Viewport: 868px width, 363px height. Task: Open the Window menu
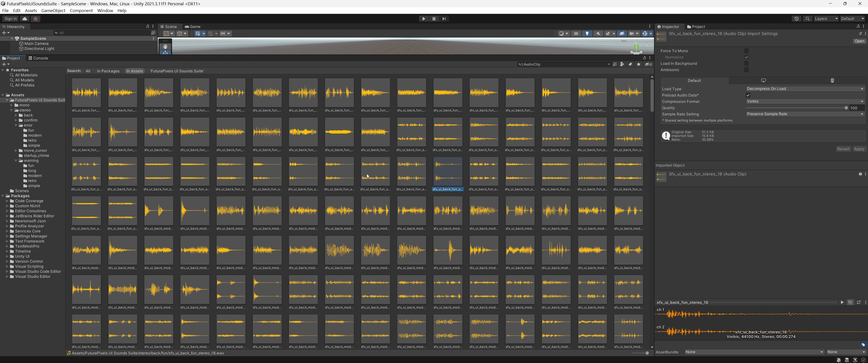(105, 10)
